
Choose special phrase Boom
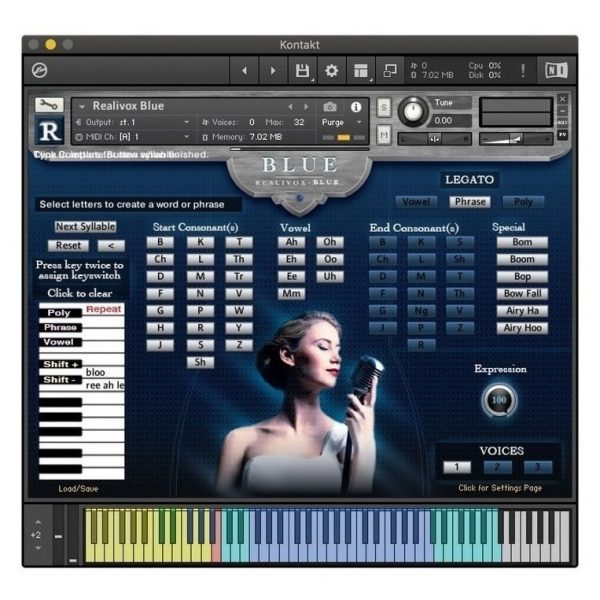click(x=522, y=259)
